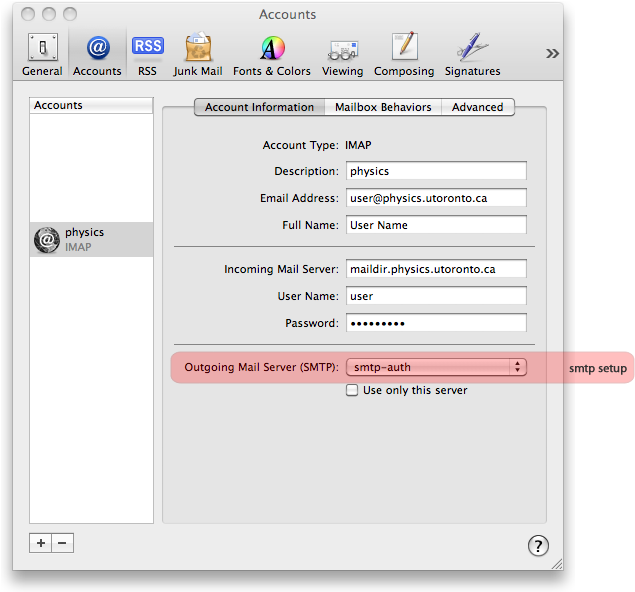635x592 pixels.
Task: Add a new account with plus
Action: pos(40,543)
